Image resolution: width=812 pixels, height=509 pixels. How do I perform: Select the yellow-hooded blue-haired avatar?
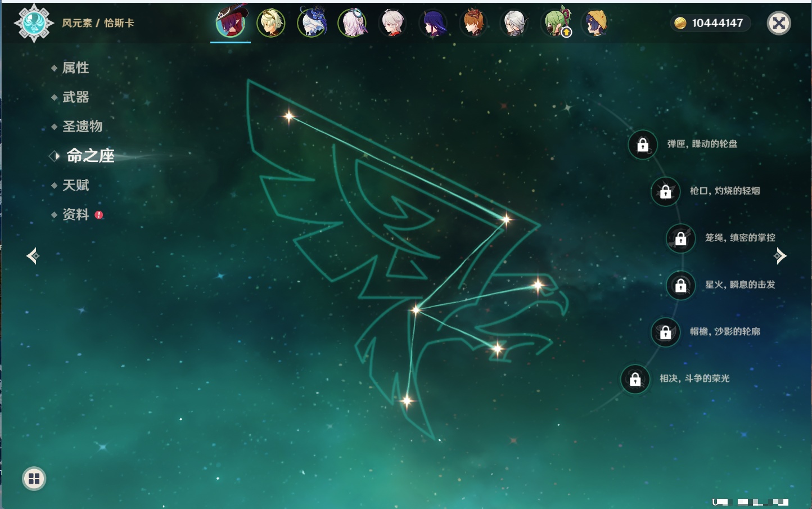click(596, 23)
